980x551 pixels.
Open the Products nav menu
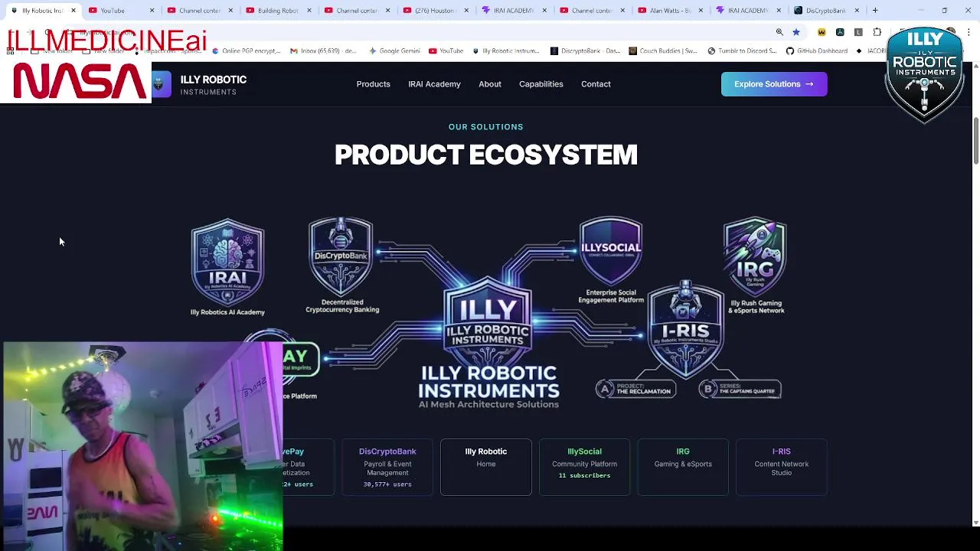373,84
